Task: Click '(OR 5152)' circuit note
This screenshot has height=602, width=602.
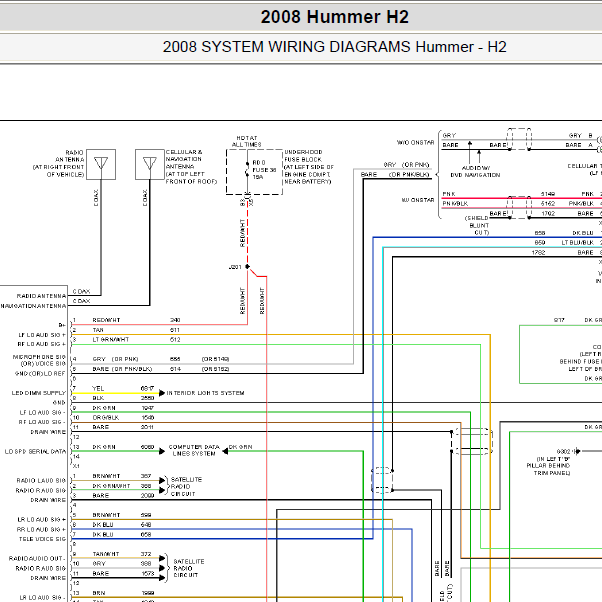Action: (215, 369)
